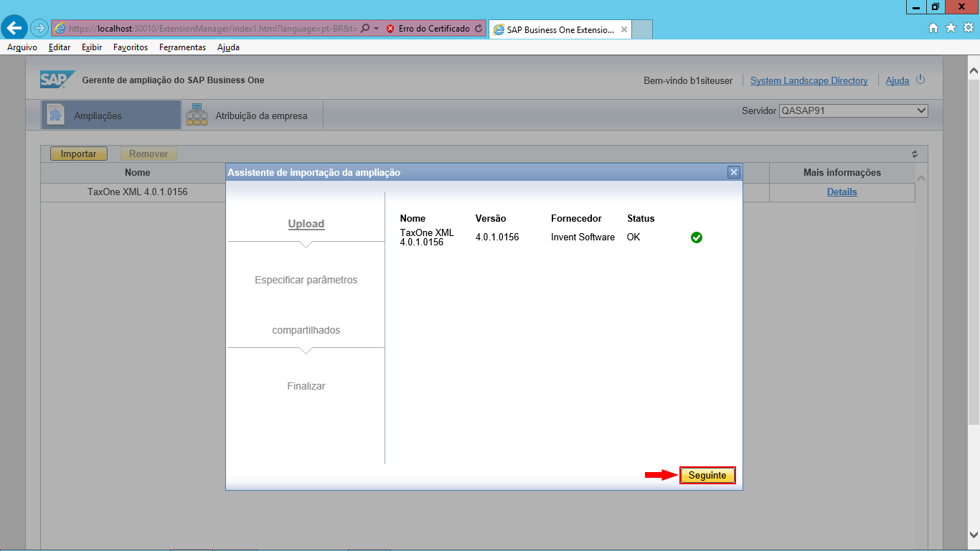Click the search magnifier icon in address bar
The width and height of the screenshot is (980, 551).
pyautogui.click(x=364, y=29)
